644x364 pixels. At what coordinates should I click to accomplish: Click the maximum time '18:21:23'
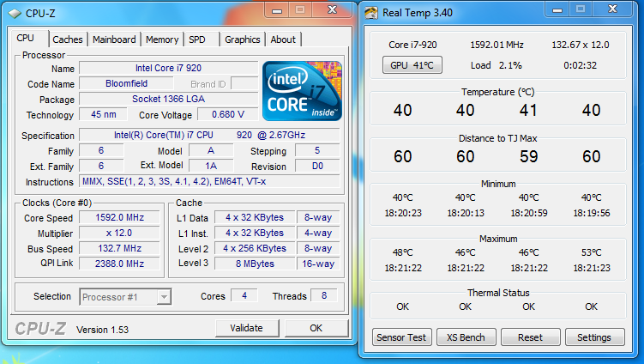(592, 268)
